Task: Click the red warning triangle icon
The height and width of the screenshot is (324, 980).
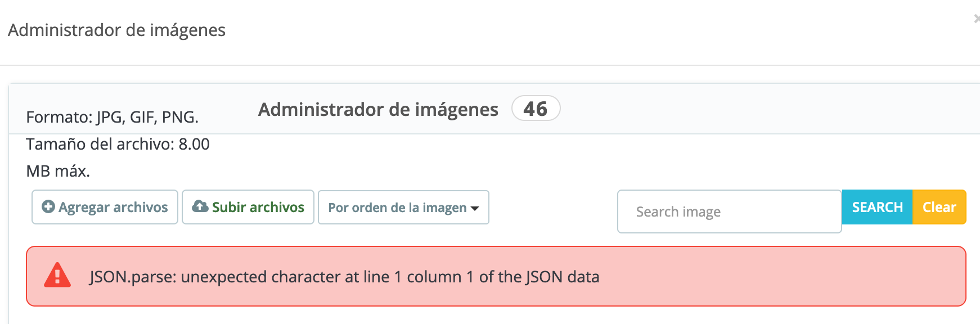Action: pyautogui.click(x=57, y=276)
